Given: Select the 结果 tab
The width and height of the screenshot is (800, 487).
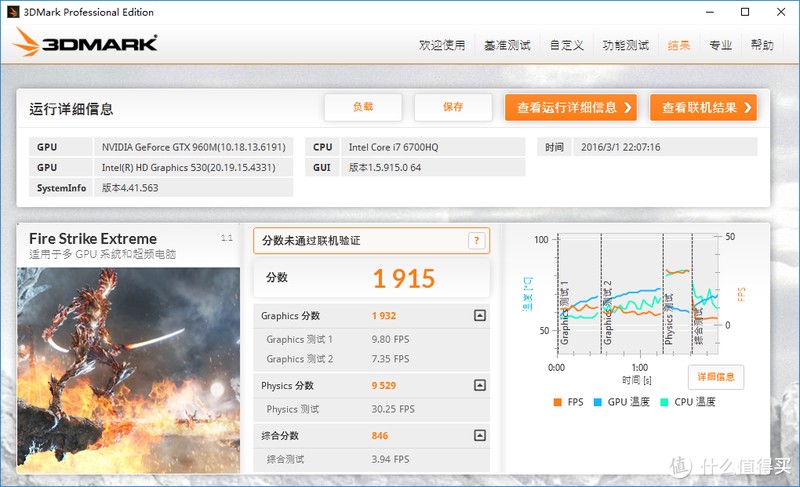Looking at the screenshot, I should (x=679, y=45).
